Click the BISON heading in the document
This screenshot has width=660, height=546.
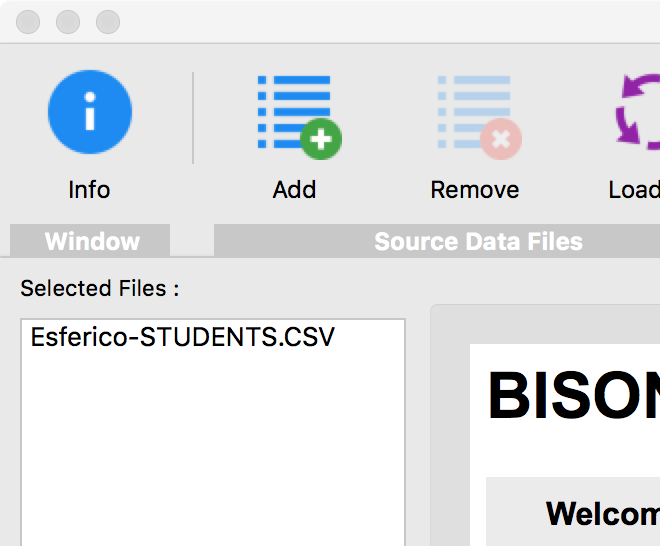pyautogui.click(x=573, y=396)
